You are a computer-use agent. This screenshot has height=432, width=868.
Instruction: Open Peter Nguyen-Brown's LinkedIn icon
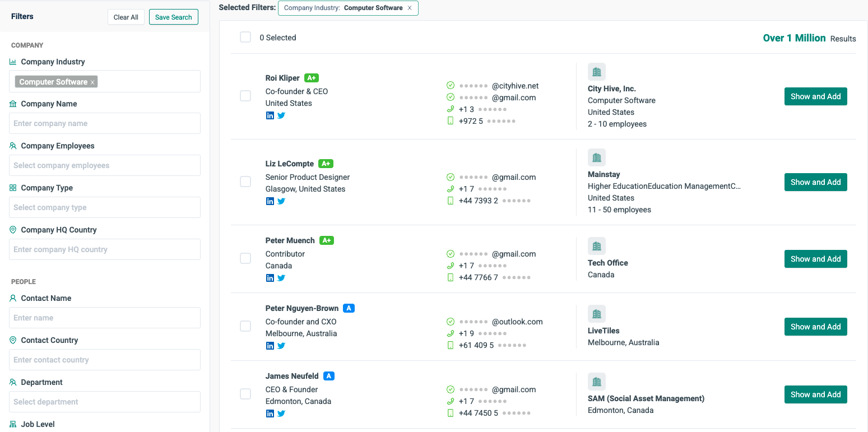point(270,346)
